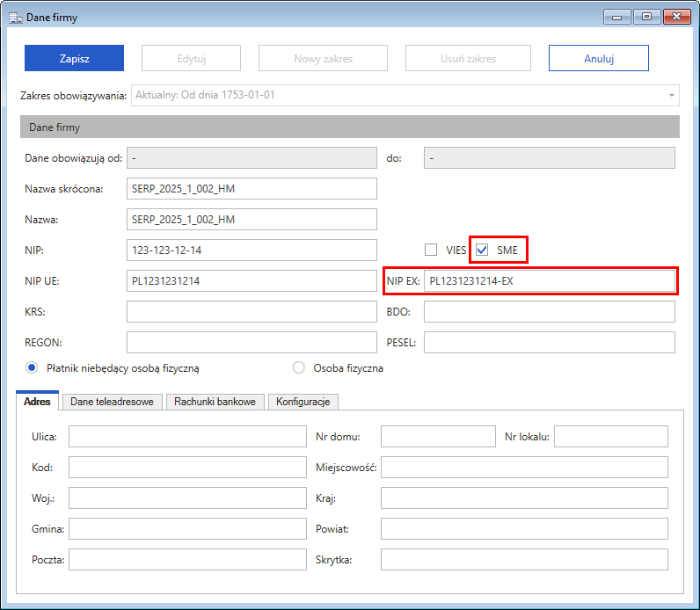Image resolution: width=700 pixels, height=610 pixels.
Task: Open the Dane teleadresowe tab
Action: pyautogui.click(x=112, y=402)
